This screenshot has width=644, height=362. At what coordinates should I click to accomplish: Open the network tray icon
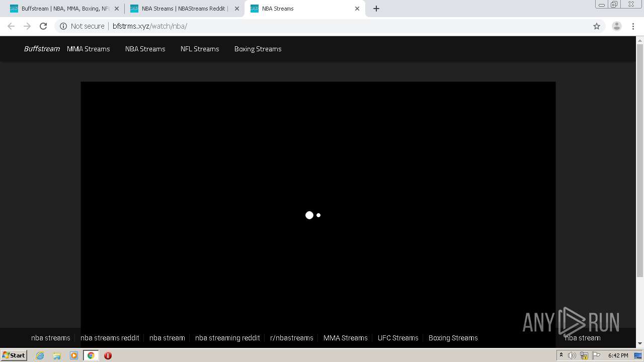584,355
